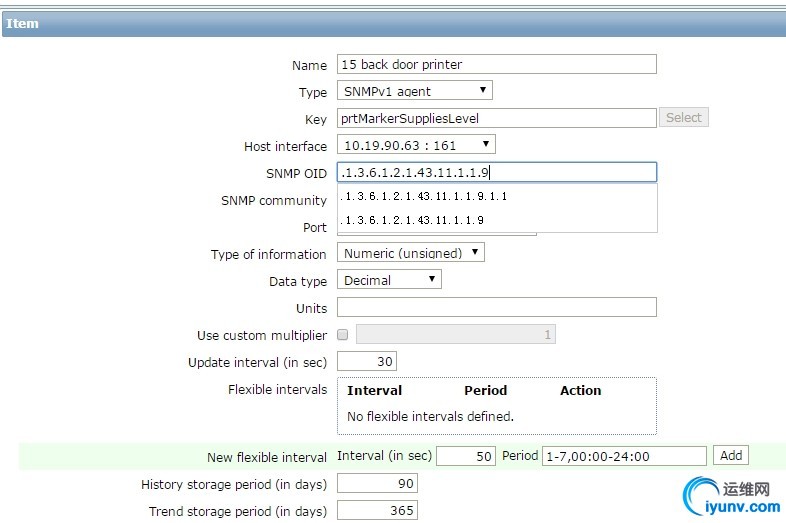Image resolution: width=786 pixels, height=523 pixels.
Task: Click the "No flexible intervals defined." text
Action: coord(430,416)
